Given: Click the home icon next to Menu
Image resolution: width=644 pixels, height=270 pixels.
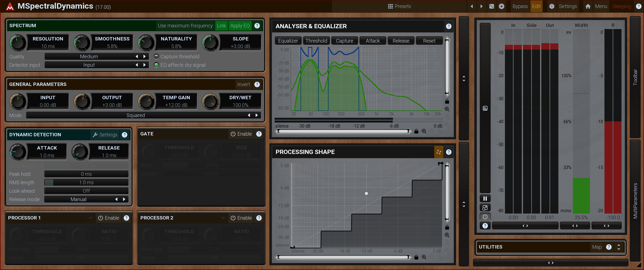Looking at the screenshot, I should click(588, 6).
